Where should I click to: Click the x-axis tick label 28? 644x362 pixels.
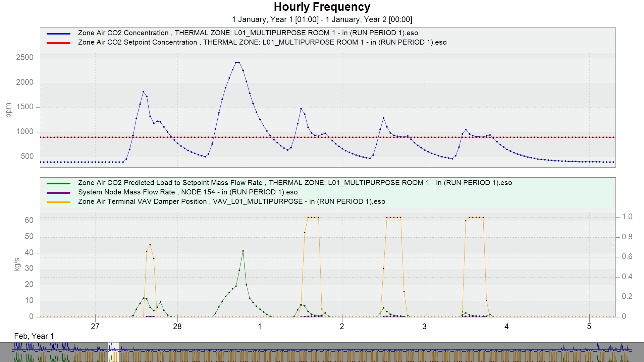177,326
